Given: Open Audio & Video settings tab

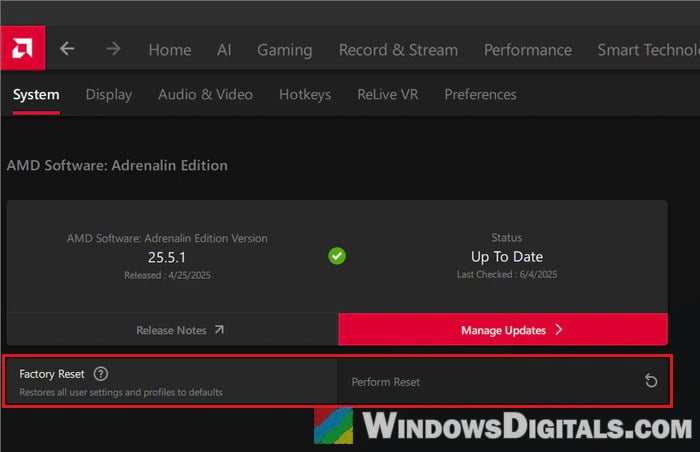Looking at the screenshot, I should click(x=205, y=95).
